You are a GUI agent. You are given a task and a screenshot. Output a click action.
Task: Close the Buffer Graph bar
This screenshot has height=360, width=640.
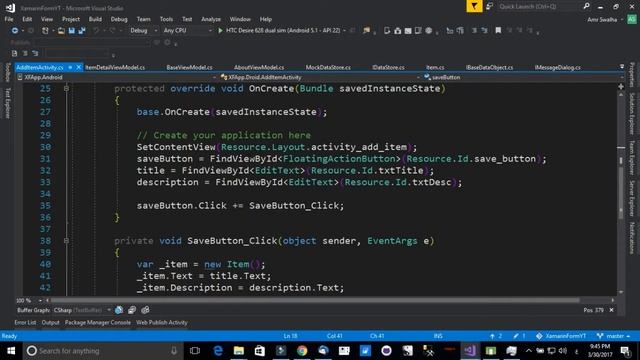611,310
